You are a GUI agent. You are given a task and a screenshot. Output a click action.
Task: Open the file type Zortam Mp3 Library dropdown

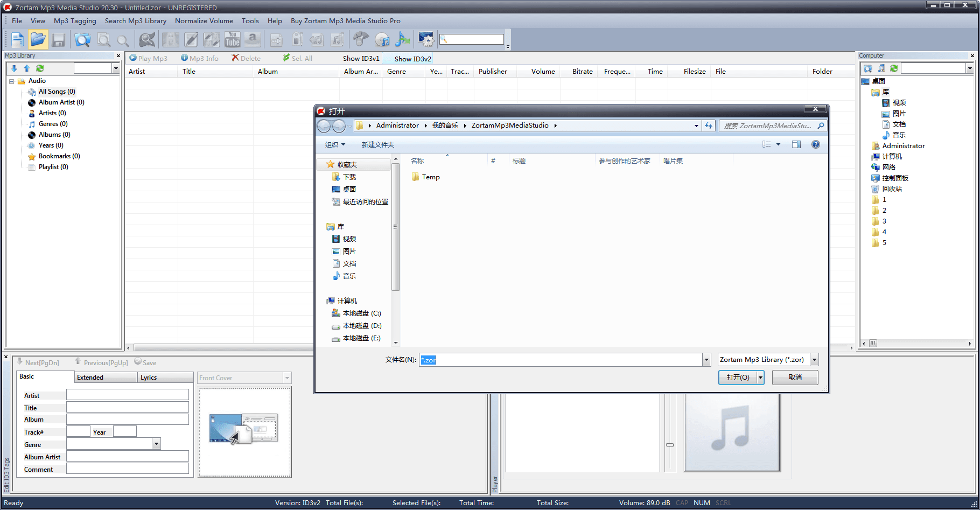tap(814, 360)
